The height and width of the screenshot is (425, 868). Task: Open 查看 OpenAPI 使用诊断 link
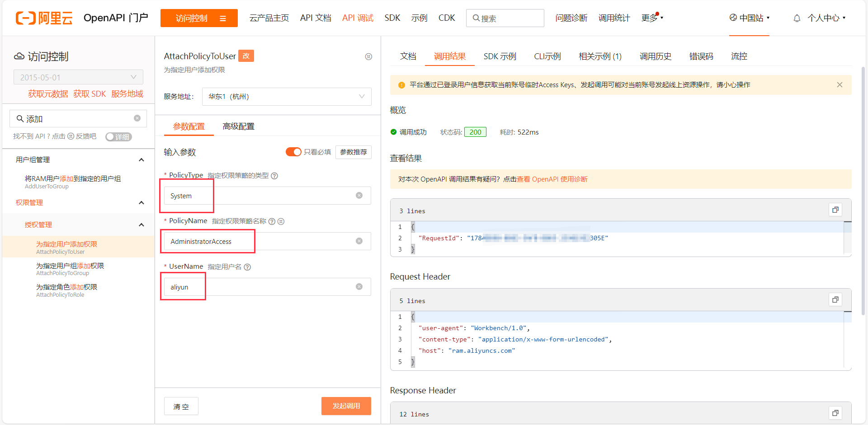pyautogui.click(x=552, y=179)
